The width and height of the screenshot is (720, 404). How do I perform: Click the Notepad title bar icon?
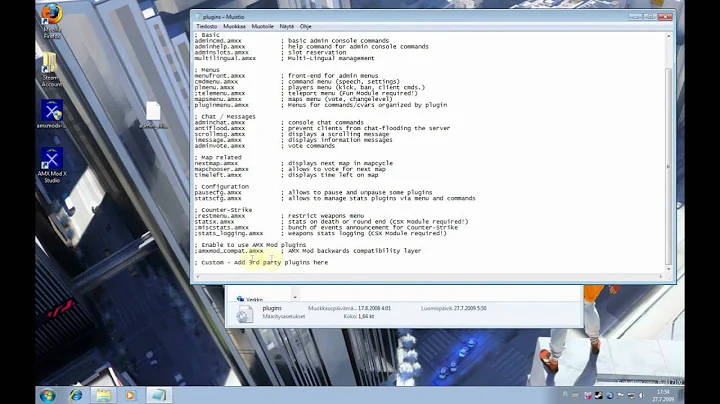click(x=198, y=17)
